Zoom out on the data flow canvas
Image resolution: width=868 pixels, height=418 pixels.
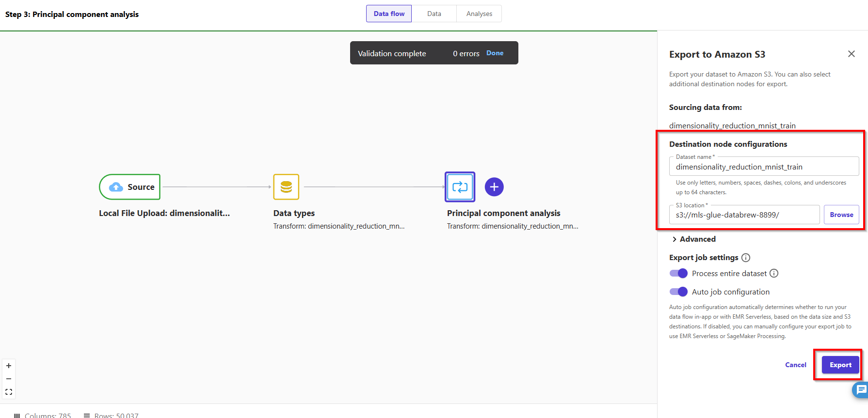[x=9, y=379]
